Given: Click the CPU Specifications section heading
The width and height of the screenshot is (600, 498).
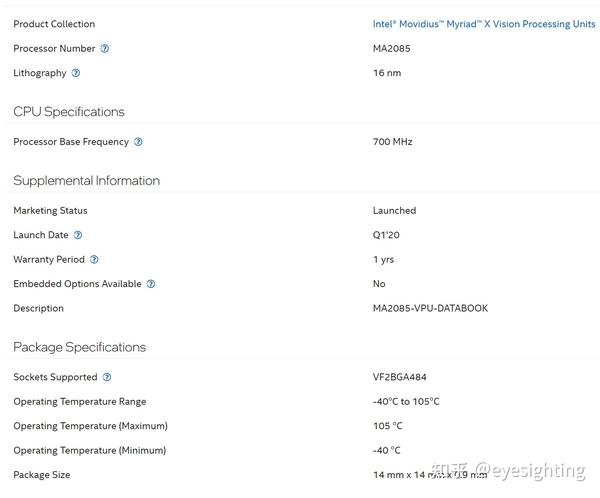Looking at the screenshot, I should click(x=69, y=111).
